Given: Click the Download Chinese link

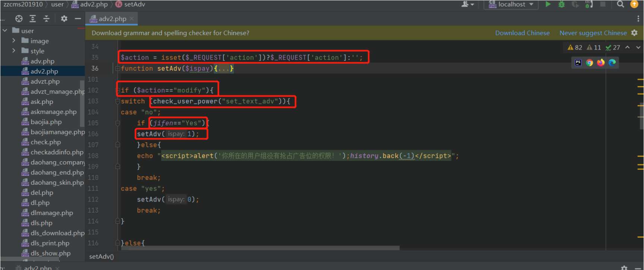Looking at the screenshot, I should coord(522,33).
